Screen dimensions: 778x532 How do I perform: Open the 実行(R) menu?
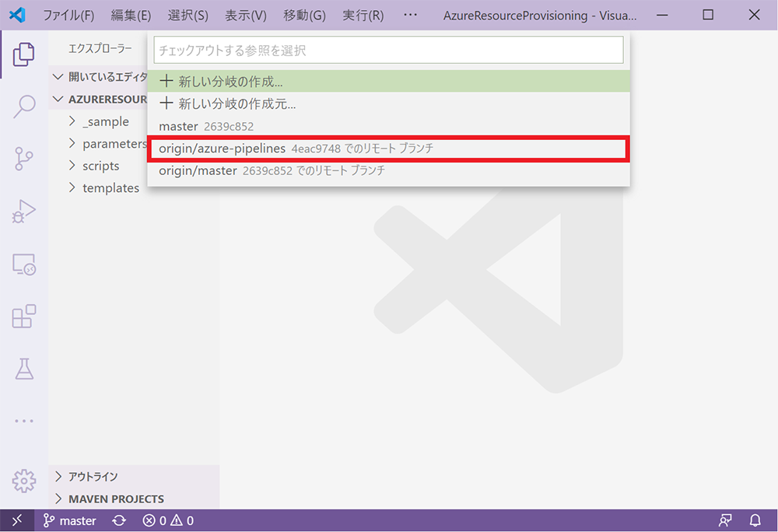click(363, 16)
